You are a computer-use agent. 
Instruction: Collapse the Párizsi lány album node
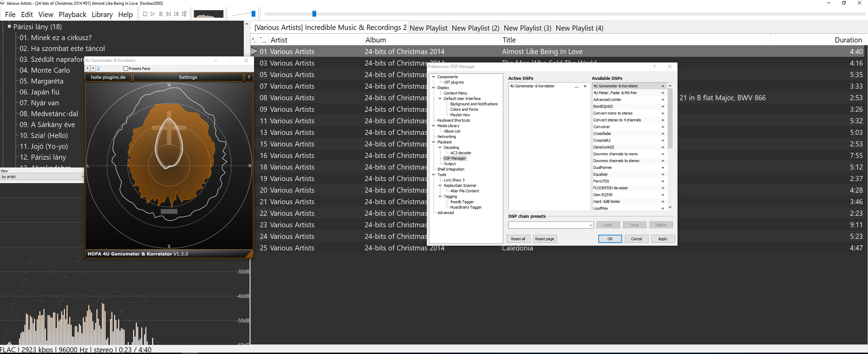click(9, 26)
